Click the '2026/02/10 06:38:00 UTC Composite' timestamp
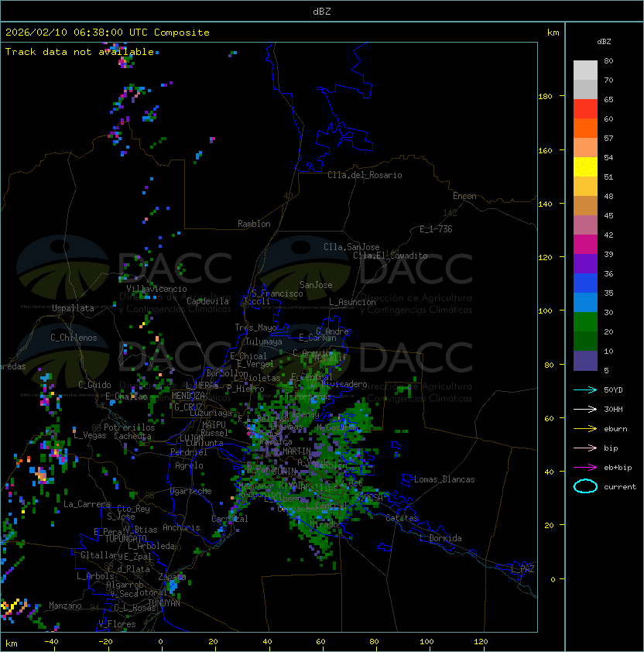 (x=108, y=33)
